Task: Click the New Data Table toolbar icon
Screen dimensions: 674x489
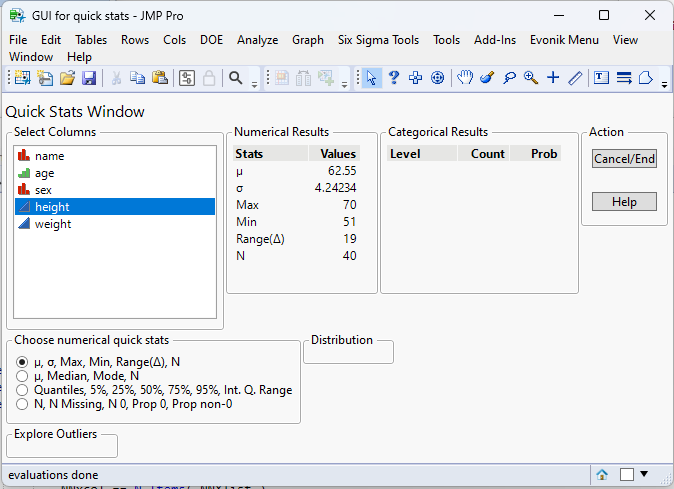Action: 23,78
